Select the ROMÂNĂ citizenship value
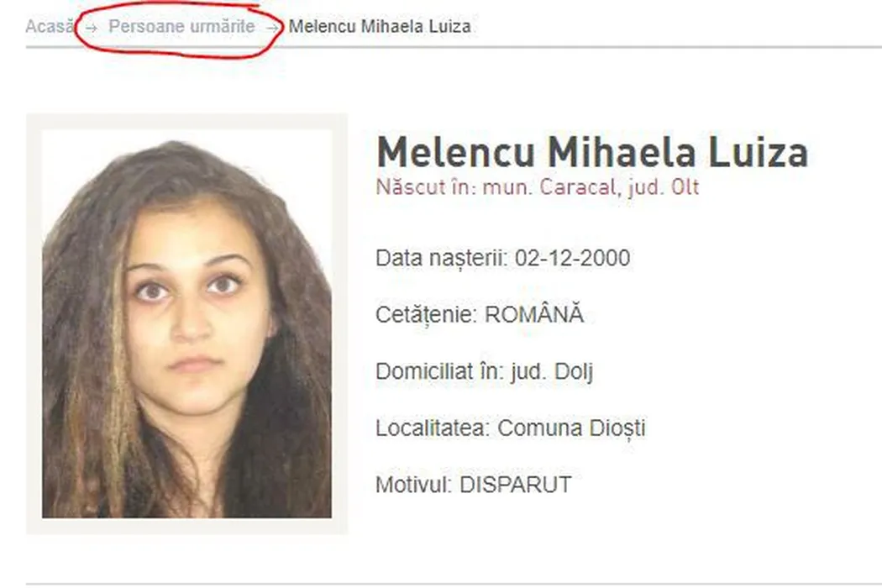882x588 pixels. click(x=533, y=314)
